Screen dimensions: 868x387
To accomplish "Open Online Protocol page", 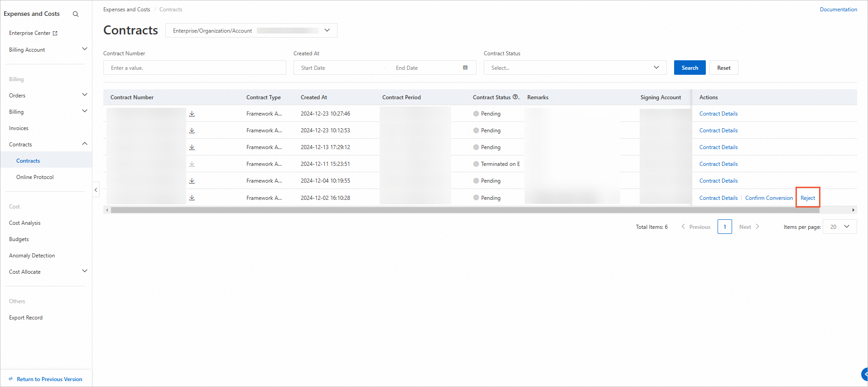I will 35,177.
